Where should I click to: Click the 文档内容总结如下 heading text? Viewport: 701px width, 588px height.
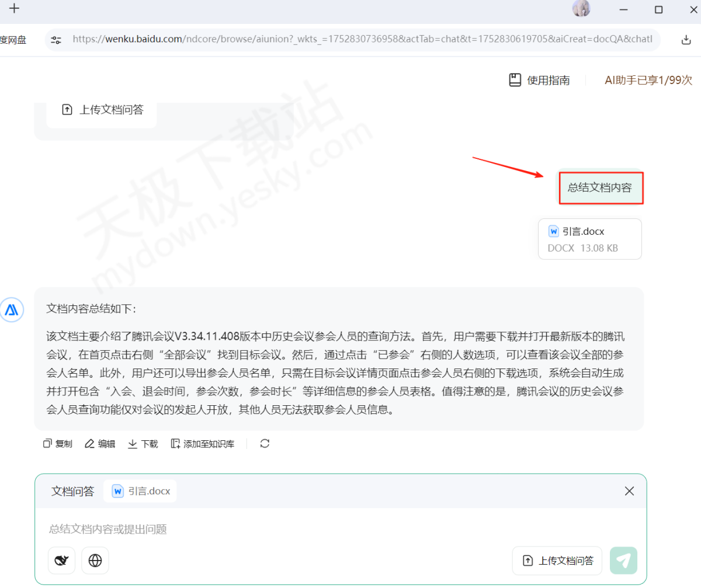pos(91,309)
